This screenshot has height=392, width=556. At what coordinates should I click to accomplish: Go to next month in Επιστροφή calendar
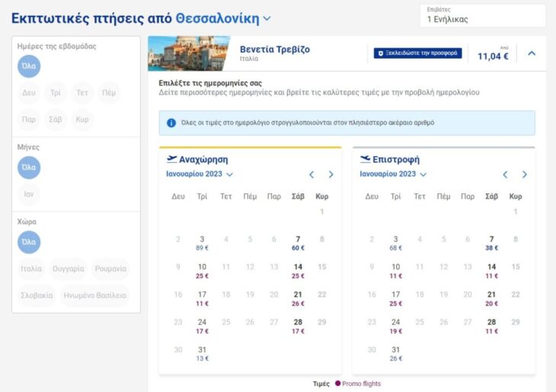click(x=524, y=174)
